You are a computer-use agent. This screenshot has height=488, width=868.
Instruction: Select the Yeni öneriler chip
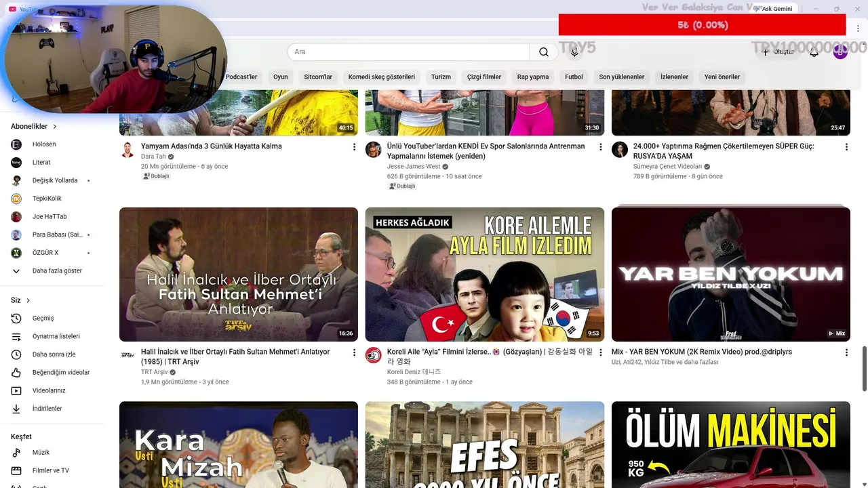coord(722,77)
